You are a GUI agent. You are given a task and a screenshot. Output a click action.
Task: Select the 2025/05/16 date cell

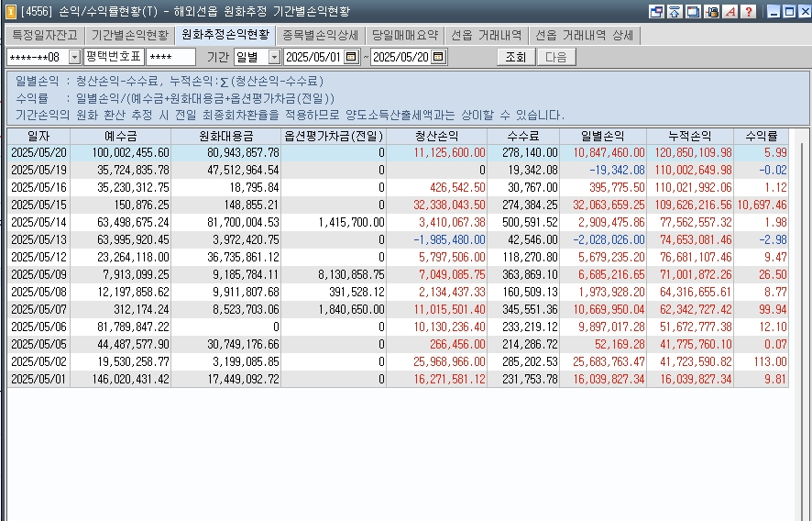click(x=38, y=187)
